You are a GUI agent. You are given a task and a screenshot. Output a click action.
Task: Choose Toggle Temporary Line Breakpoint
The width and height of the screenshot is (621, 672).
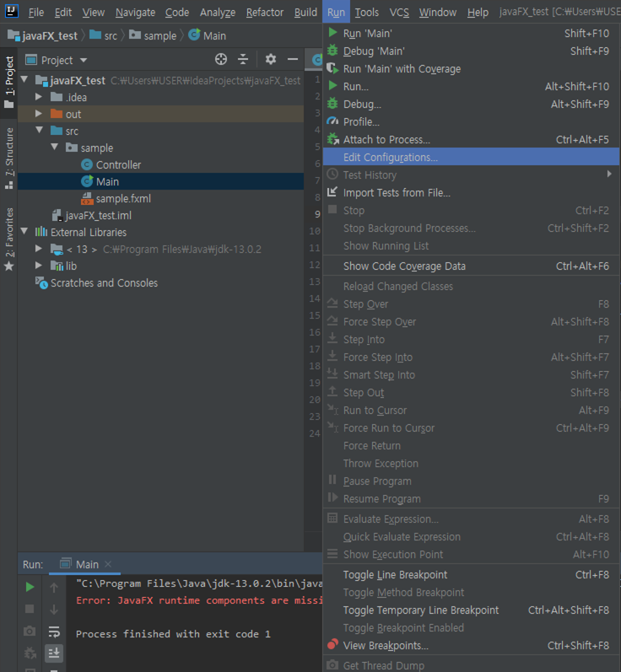471,610
